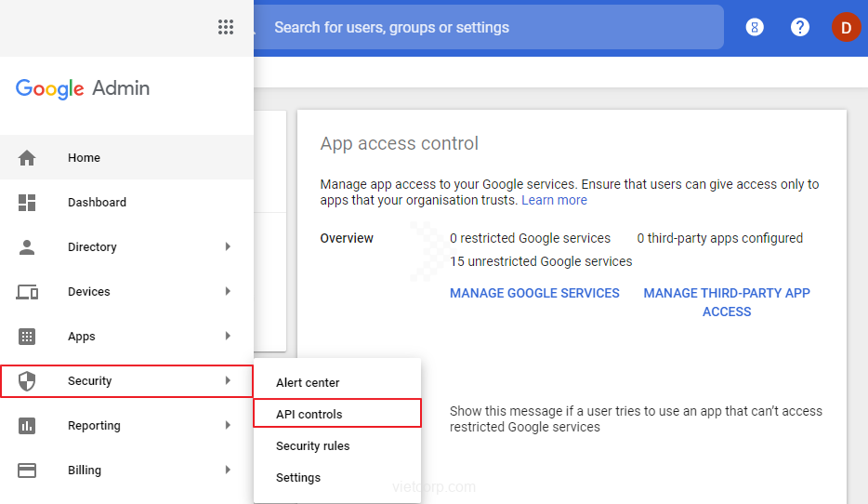
Task: Select Alert center in the submenu
Action: click(x=308, y=382)
